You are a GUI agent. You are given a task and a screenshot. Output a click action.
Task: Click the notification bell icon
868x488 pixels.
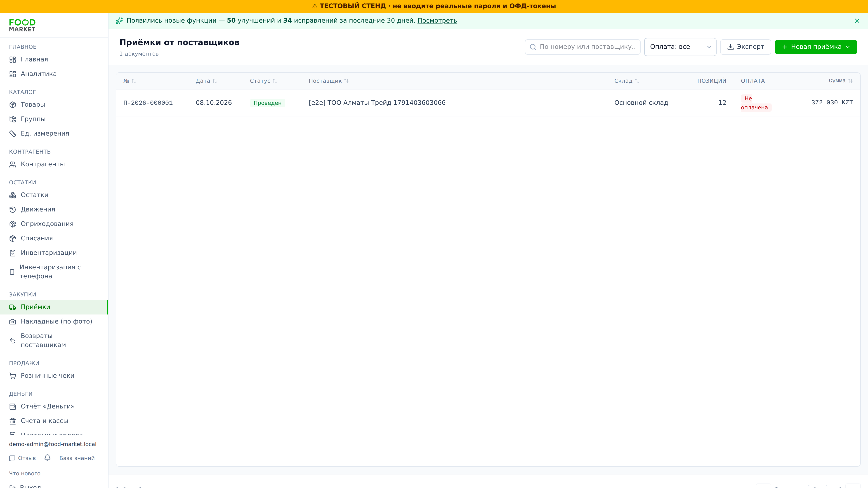pyautogui.click(x=47, y=458)
